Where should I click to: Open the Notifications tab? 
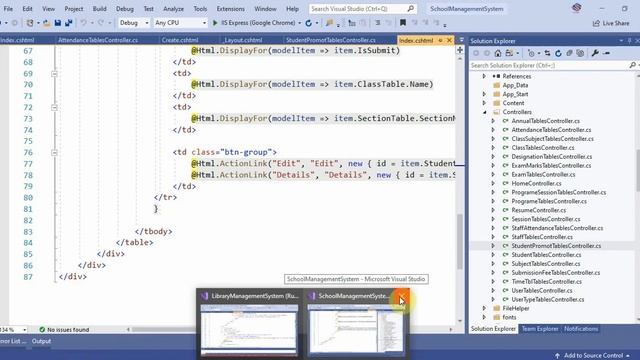coord(581,329)
